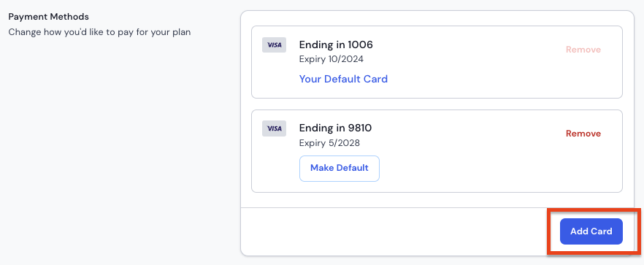Viewport: 644px width, 265px height.
Task: Select the Expiry 10/2024 text
Action: 331,59
